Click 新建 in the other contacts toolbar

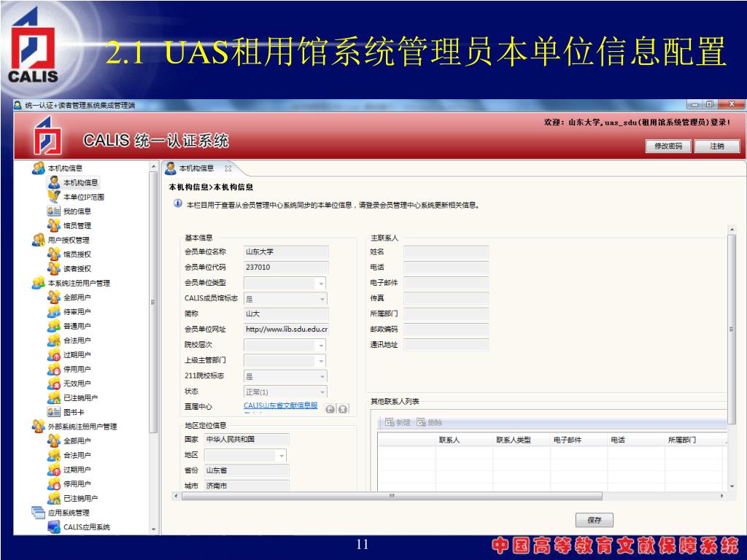pos(398,422)
